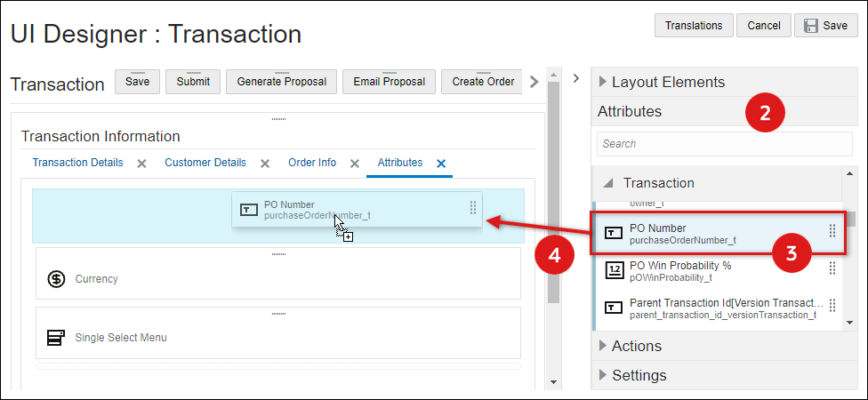Click the PO Win Probability numeric icon

click(x=615, y=270)
